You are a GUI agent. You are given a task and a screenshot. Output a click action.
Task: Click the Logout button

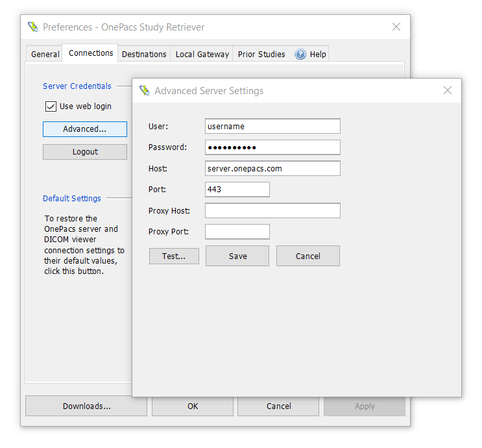click(x=85, y=152)
